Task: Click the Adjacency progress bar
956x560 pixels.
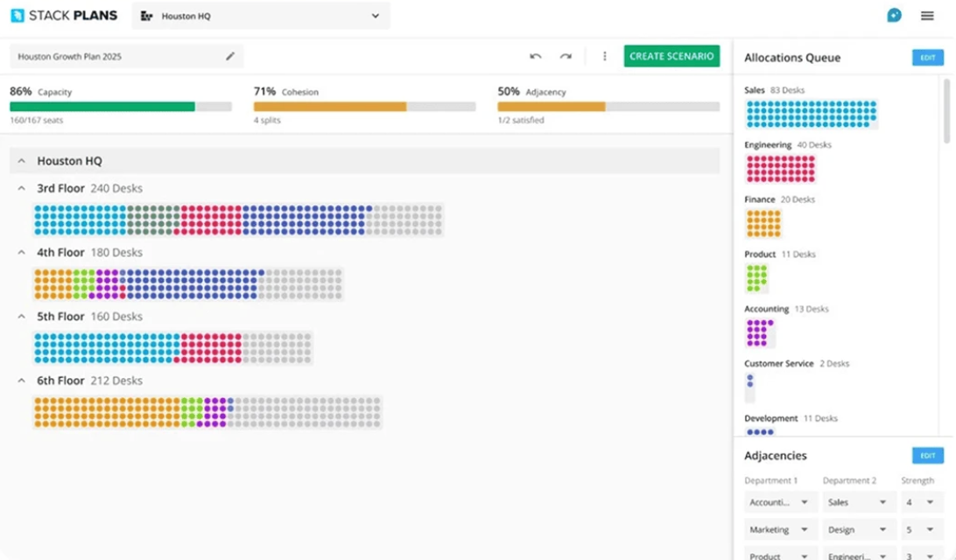Action: click(x=608, y=107)
